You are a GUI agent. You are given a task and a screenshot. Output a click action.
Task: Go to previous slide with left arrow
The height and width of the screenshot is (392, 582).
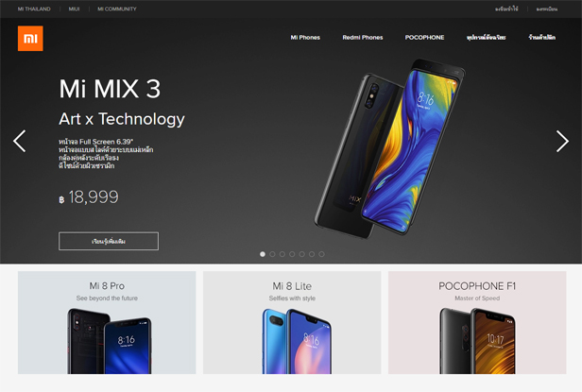19,141
